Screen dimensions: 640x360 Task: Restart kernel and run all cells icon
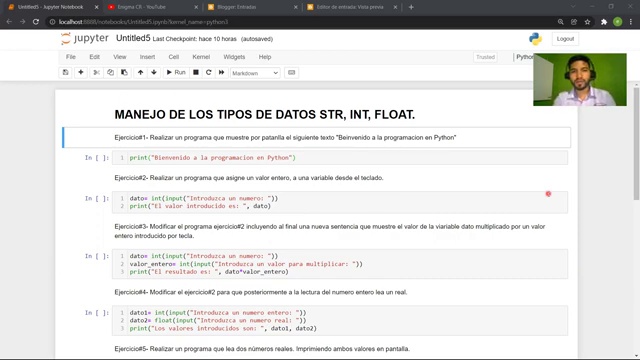coord(221,73)
